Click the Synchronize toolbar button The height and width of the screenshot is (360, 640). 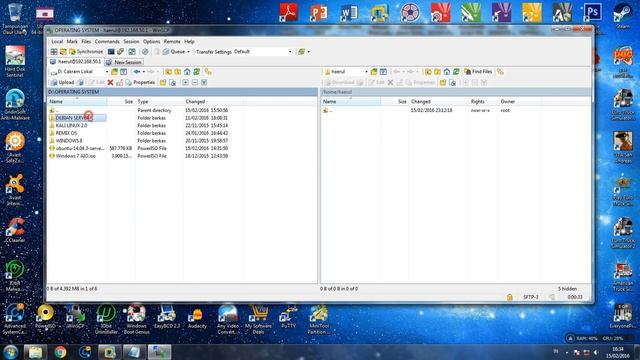coord(86,52)
